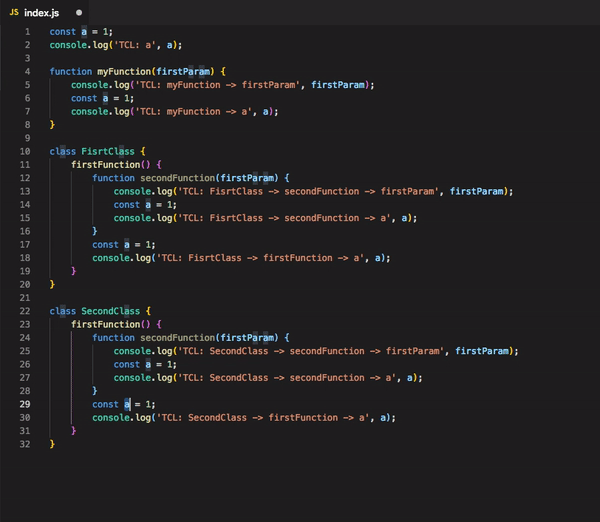This screenshot has height=522, width=600.
Task: Click 'class' keyword on line 10
Action: [63, 152]
